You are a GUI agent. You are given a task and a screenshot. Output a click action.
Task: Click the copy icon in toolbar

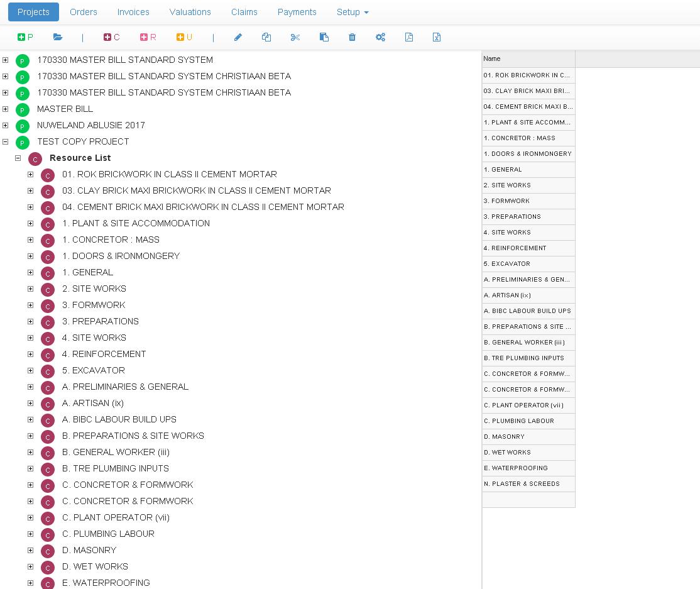[x=266, y=37]
